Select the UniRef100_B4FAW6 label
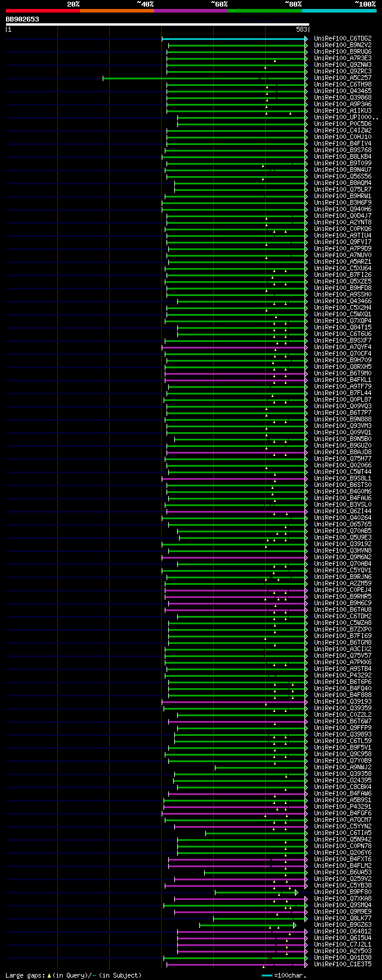 [343, 793]
